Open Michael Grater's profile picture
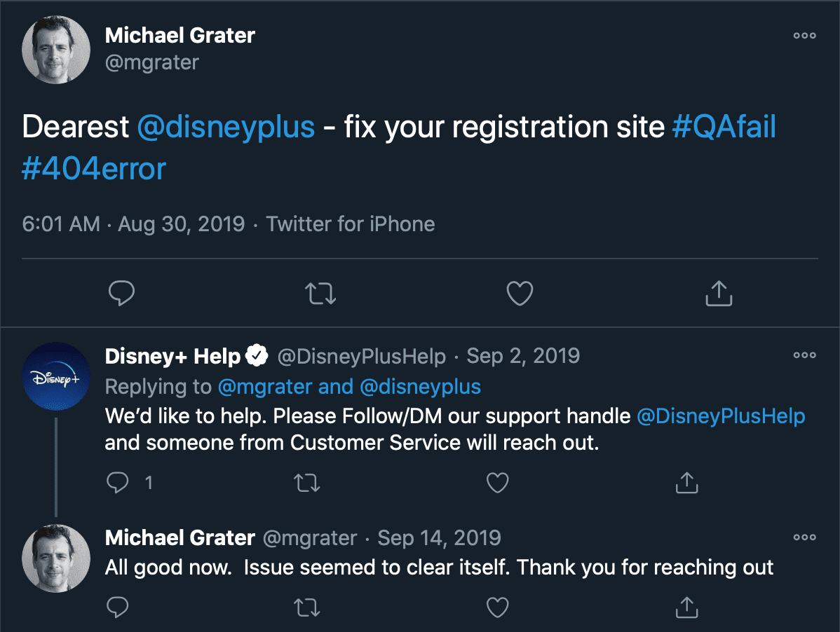 coord(56,49)
